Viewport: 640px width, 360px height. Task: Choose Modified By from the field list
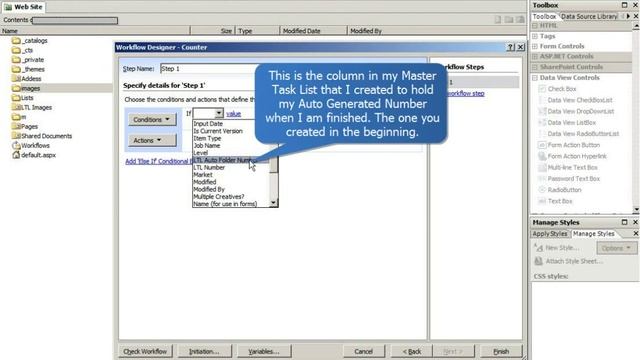pos(231,189)
